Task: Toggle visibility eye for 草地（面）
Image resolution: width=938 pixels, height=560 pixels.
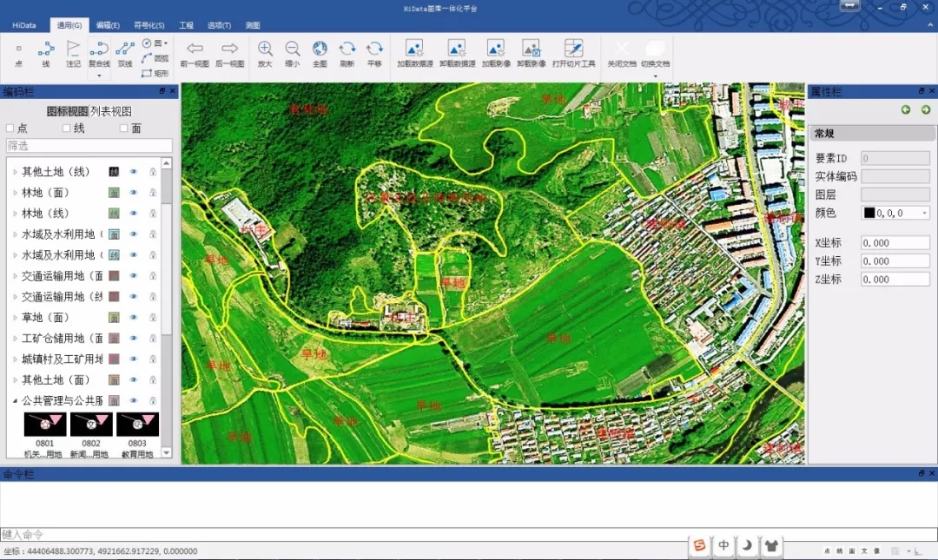Action: [x=134, y=317]
